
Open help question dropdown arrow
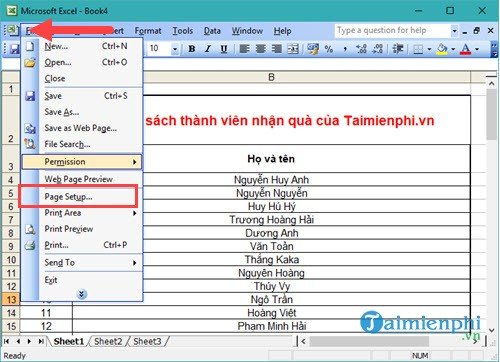(454, 31)
